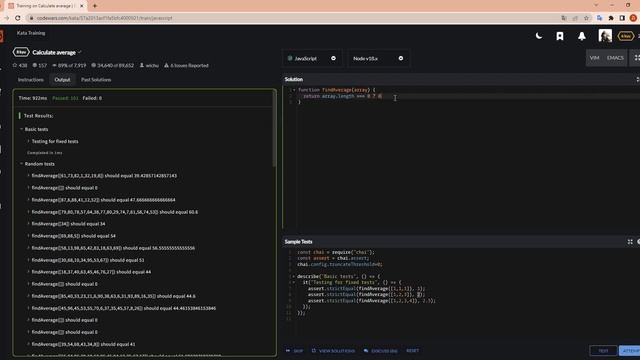The height and width of the screenshot is (360, 640).
Task: Click the kyu rank badge beside avatar
Action: 625,36
